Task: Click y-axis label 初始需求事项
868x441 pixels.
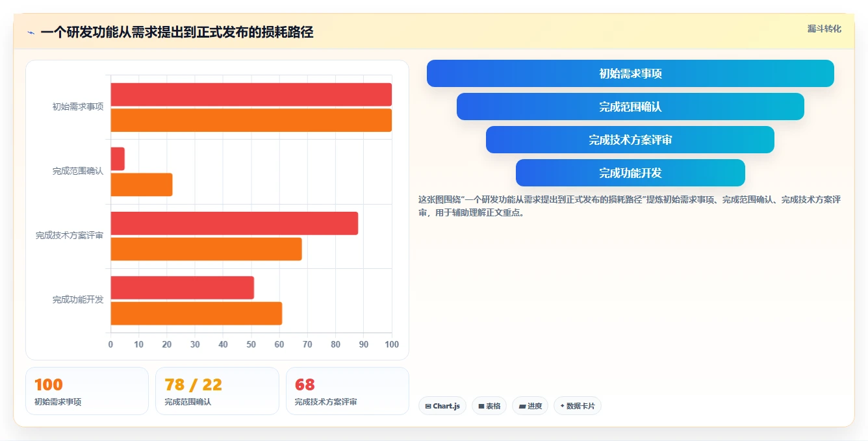Action: 78,107
